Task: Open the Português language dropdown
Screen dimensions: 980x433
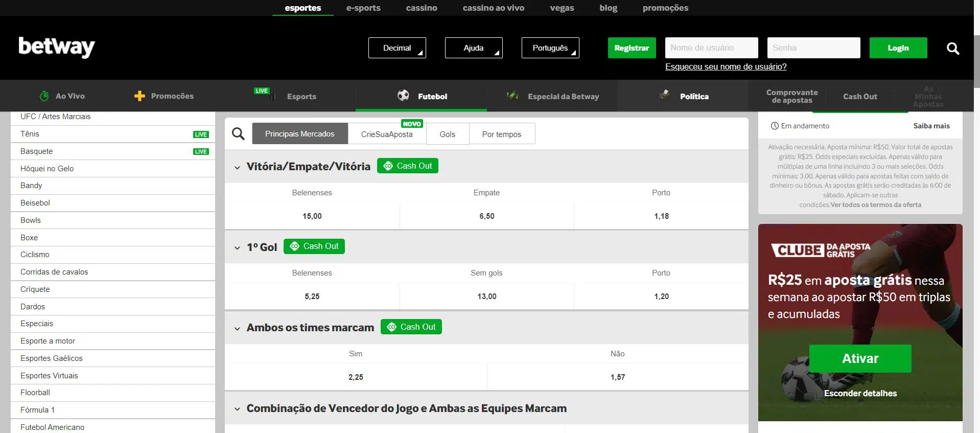Action: 550,48
